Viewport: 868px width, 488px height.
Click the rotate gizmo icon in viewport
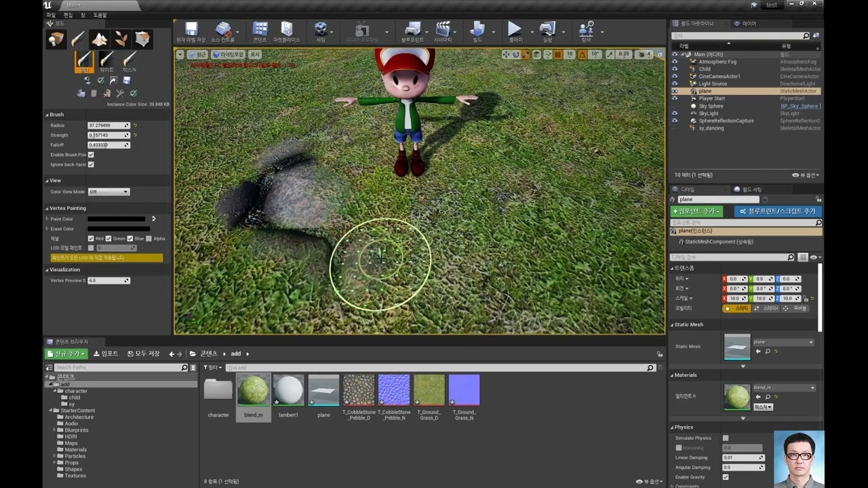(516, 54)
